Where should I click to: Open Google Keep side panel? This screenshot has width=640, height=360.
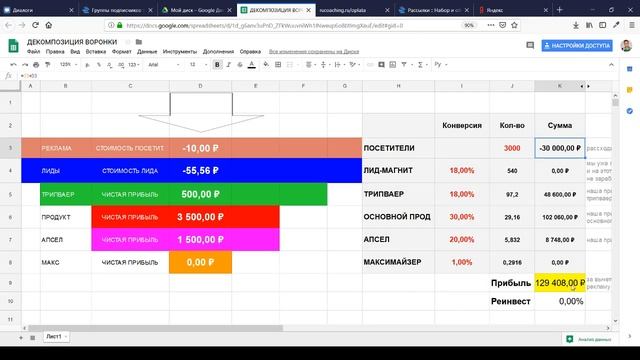629,90
